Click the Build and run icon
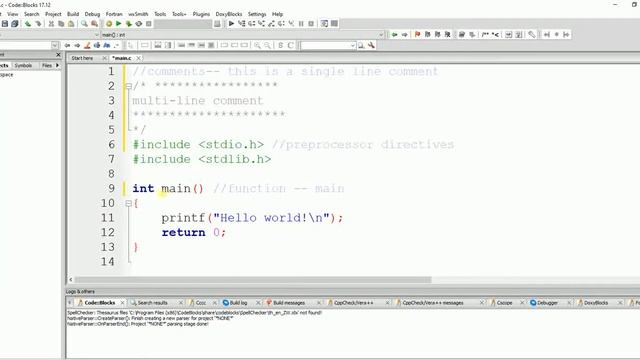The image size is (640, 360). (x=129, y=24)
